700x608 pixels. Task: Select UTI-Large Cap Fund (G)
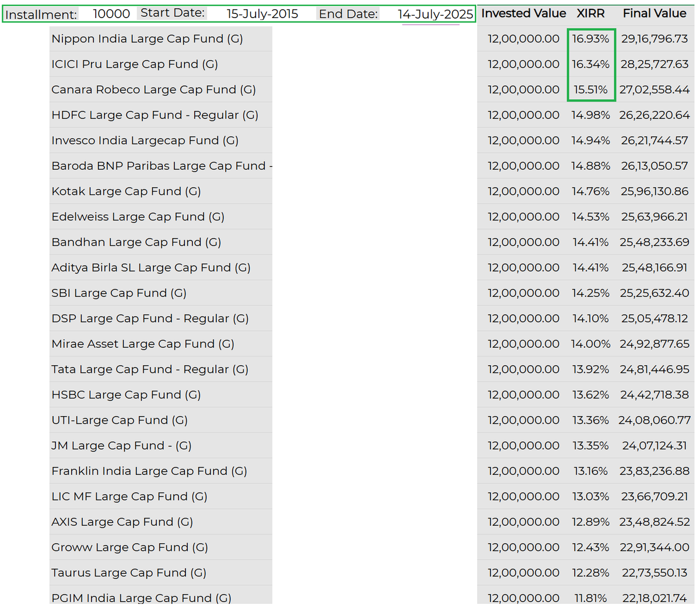120,420
